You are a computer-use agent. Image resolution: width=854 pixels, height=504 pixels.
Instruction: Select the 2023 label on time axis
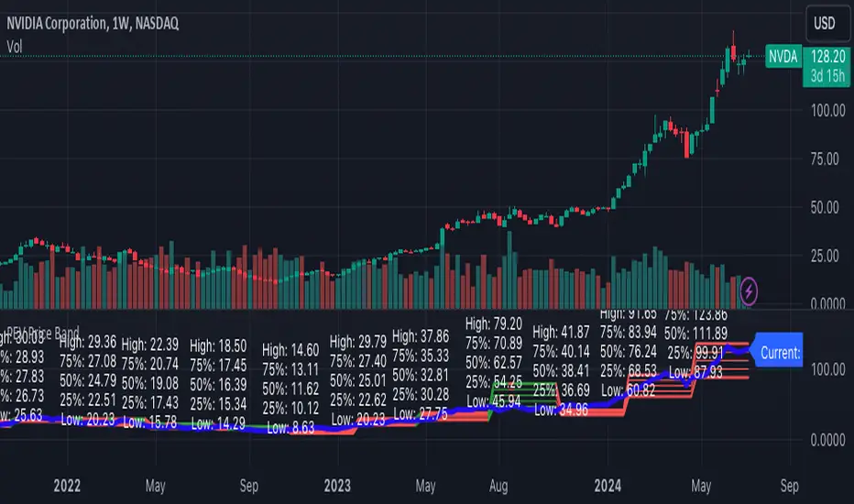click(x=337, y=486)
